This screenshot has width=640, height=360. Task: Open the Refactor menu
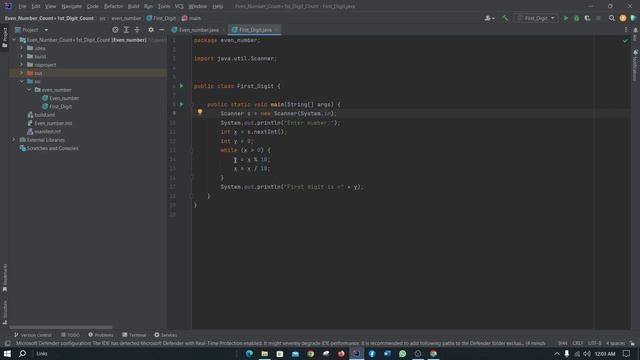[113, 6]
